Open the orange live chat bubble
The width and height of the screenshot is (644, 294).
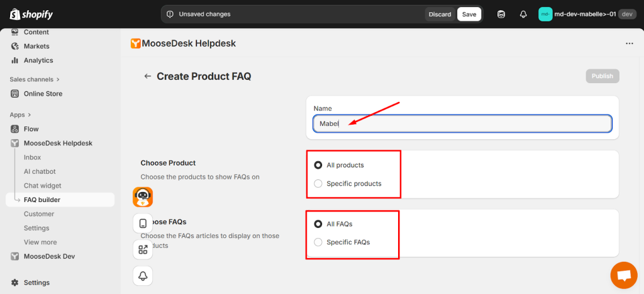point(623,275)
